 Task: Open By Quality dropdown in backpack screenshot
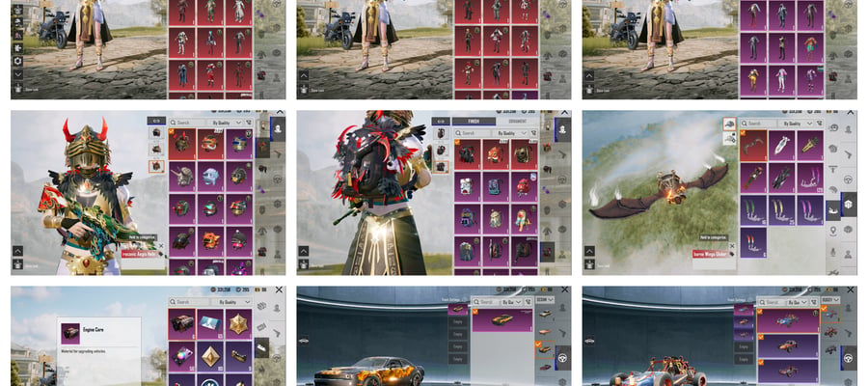coord(510,133)
